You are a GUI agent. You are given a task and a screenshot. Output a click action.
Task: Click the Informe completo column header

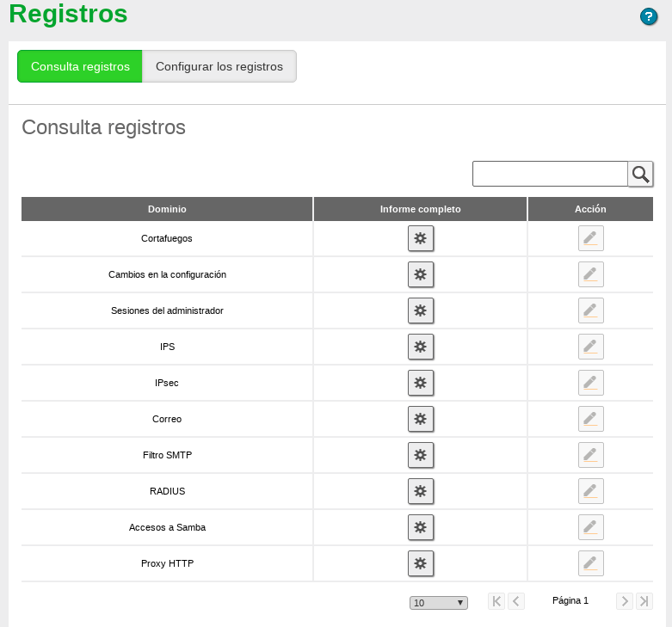click(420, 209)
